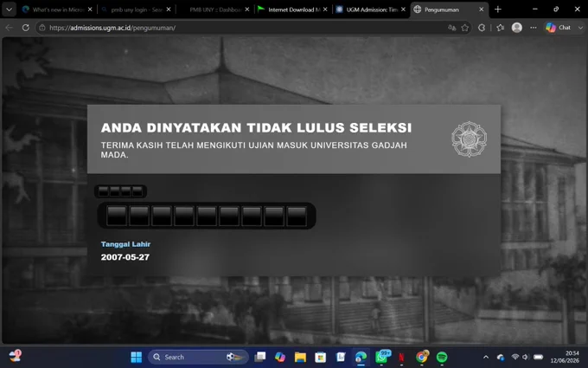
Task: Open Task View on the taskbar
Action: [260, 357]
